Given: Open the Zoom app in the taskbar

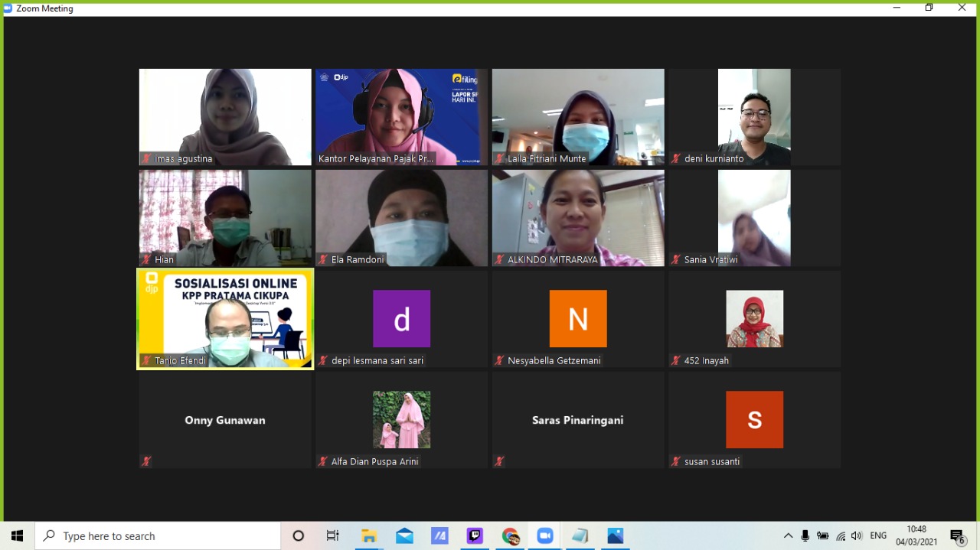Looking at the screenshot, I should (x=544, y=536).
